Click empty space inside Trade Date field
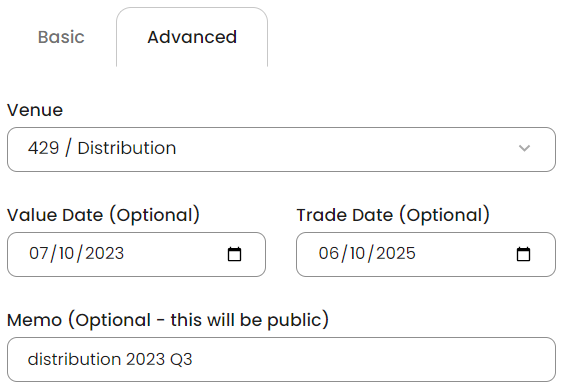Screen dimensions: 561x390 [x=465, y=254]
